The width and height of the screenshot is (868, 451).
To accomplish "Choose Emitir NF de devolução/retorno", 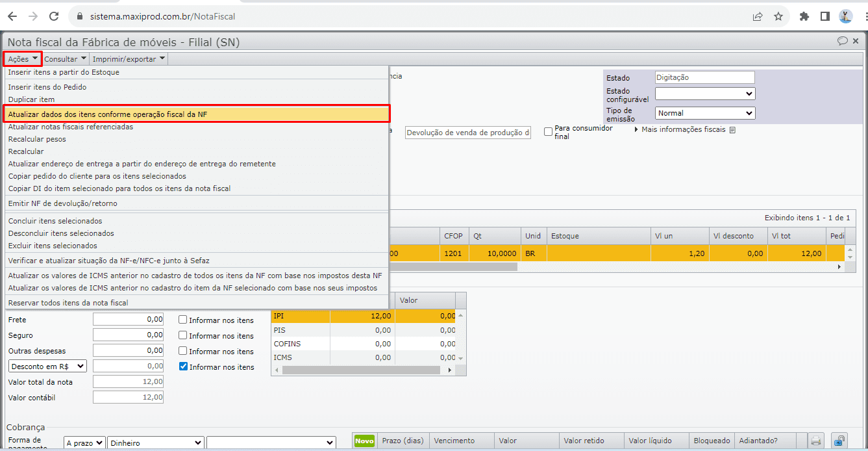I will (196, 203).
